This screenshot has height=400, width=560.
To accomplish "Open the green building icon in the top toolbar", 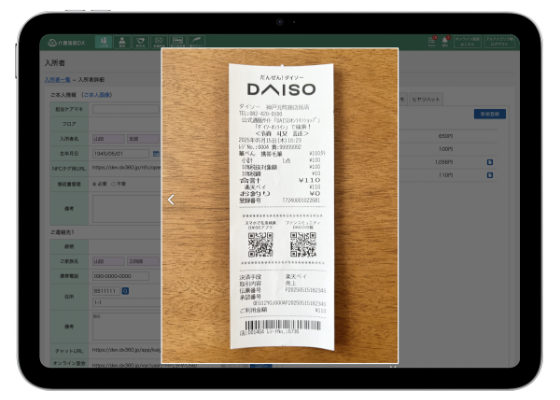I will point(103,42).
